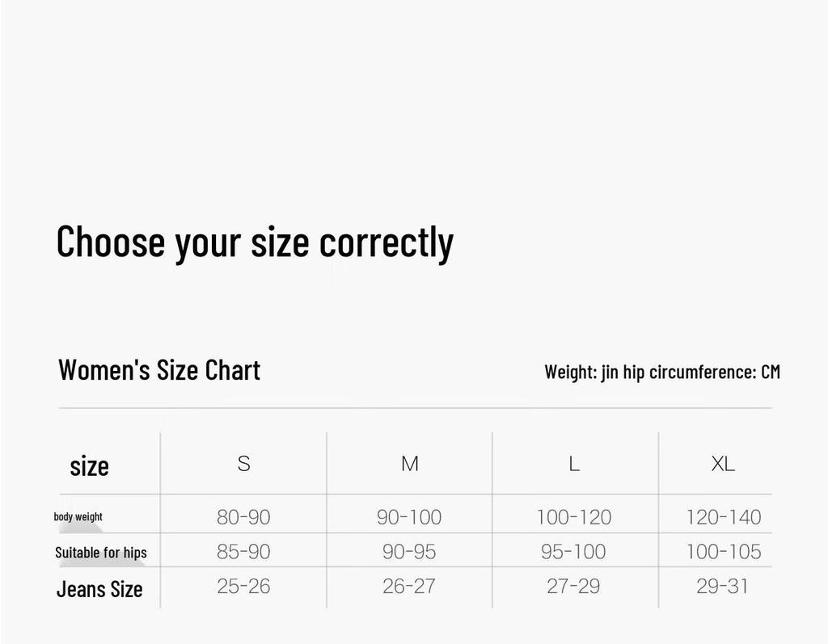
Task: Click the weight and hip circumference units note
Action: tap(662, 372)
